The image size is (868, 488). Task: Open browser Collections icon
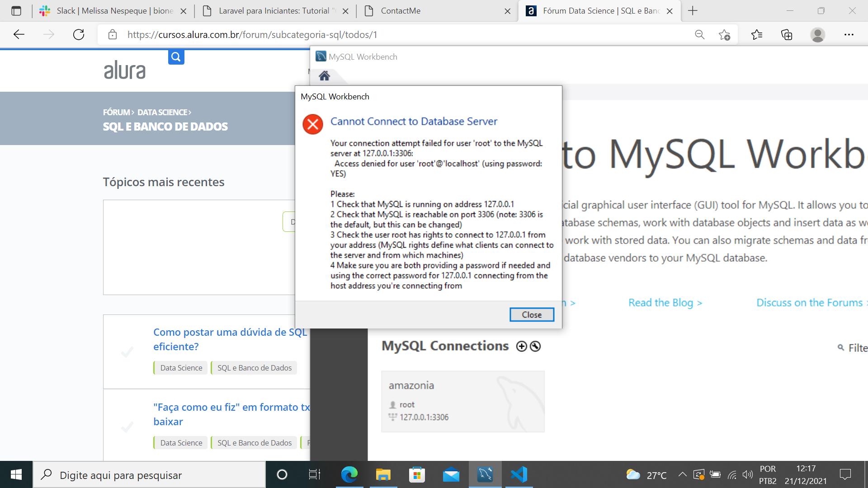[x=787, y=34]
